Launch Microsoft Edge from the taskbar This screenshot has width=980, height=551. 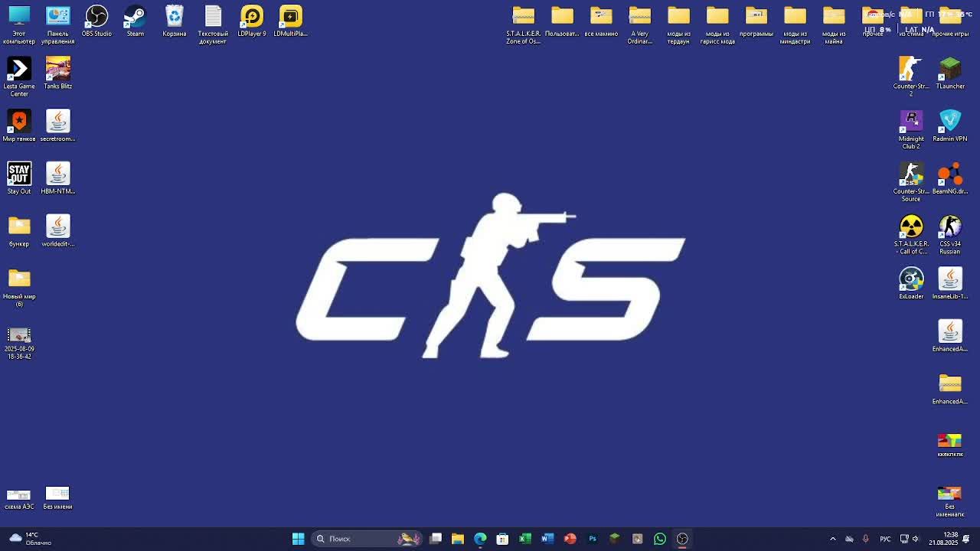(480, 539)
